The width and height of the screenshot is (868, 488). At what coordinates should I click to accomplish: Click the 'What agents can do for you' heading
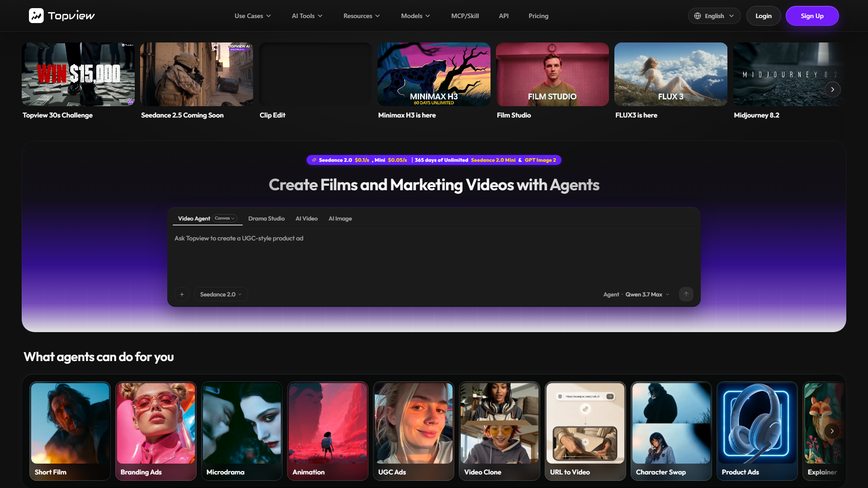[x=99, y=357]
